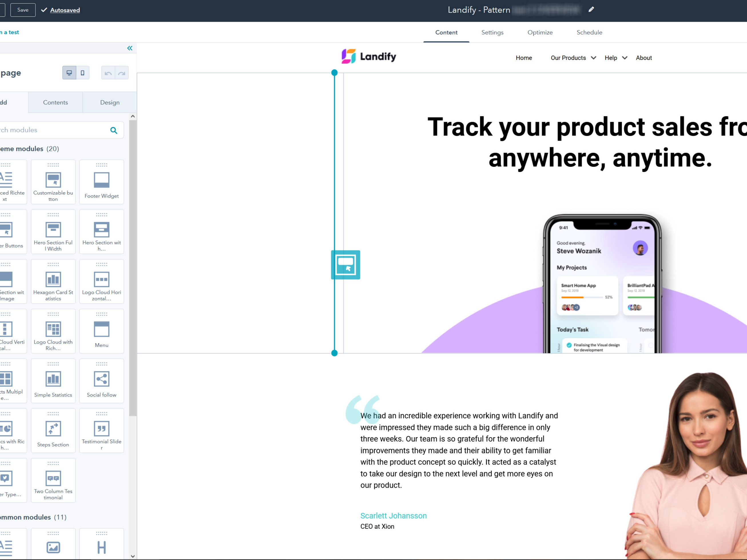Viewport: 747px width, 560px height.
Task: Click the Theme modules (20) heading
Action: [x=29, y=149]
